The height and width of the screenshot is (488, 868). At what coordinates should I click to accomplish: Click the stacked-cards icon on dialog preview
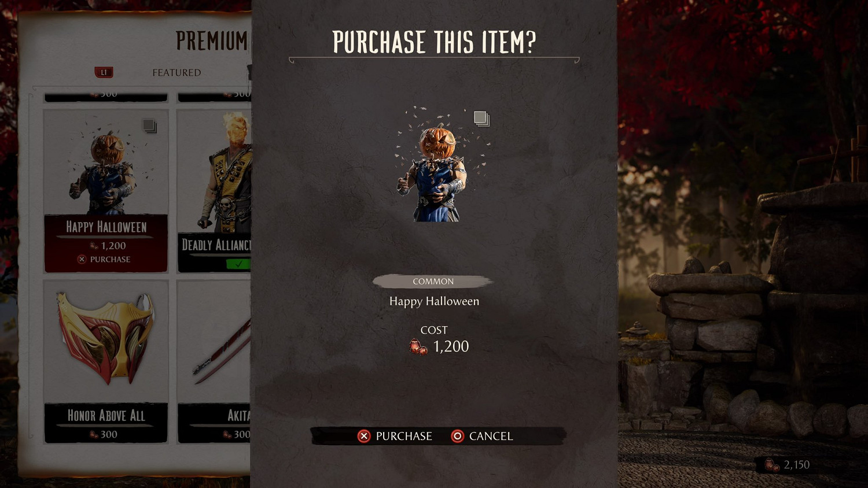[x=481, y=119]
